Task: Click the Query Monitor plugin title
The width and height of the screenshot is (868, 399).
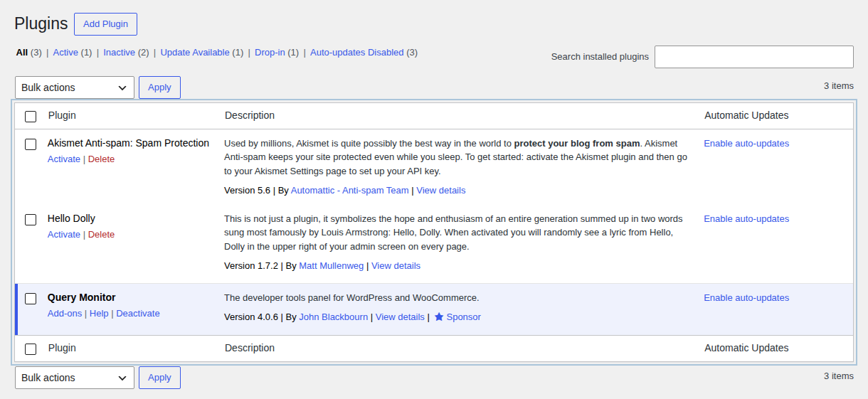Action: (82, 297)
